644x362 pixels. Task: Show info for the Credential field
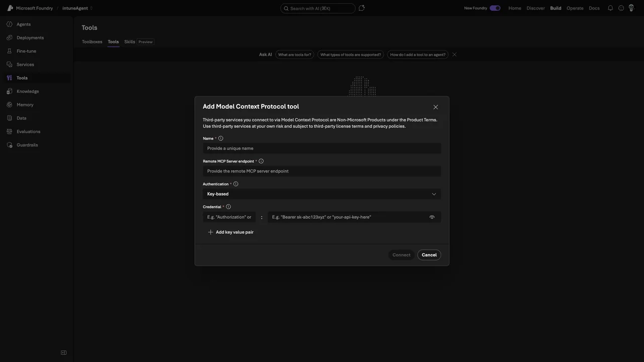pos(228,207)
